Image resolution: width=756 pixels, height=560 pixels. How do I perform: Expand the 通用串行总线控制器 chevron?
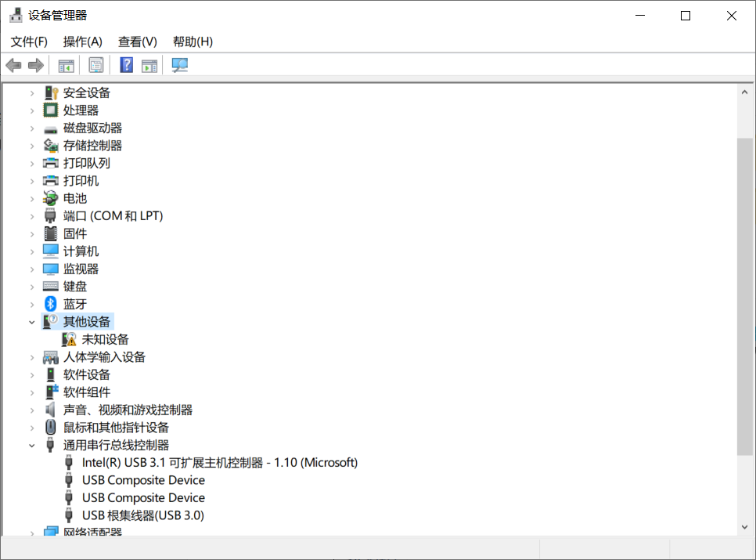(31, 444)
